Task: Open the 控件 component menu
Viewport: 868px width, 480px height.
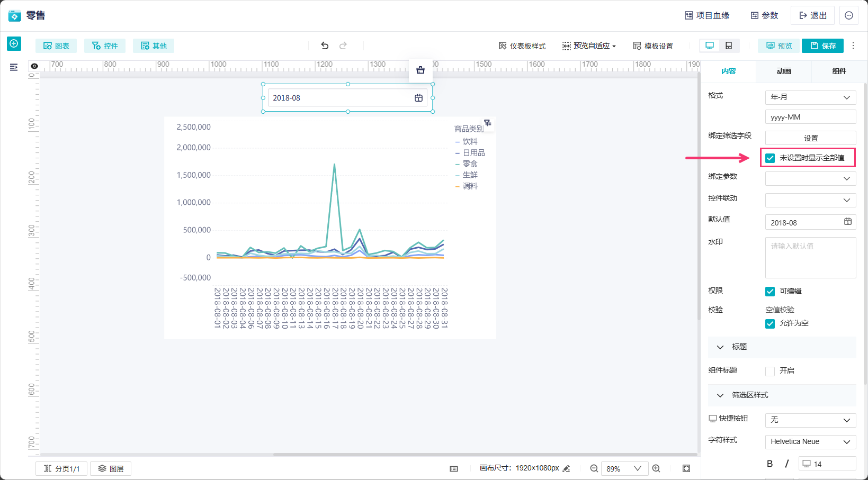Action: (x=105, y=46)
